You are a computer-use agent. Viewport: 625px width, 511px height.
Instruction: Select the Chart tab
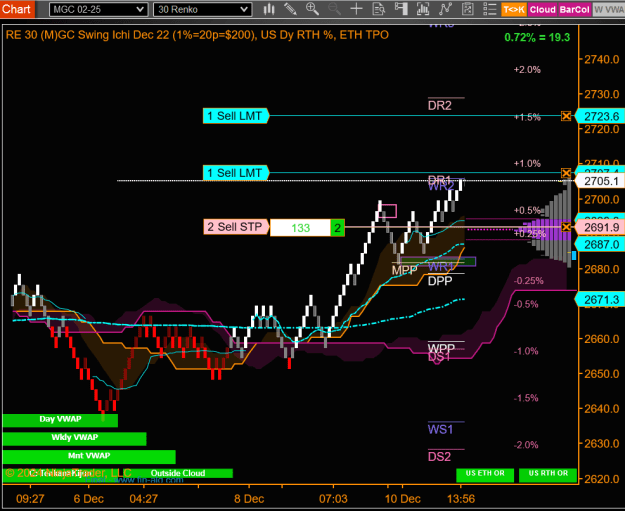pyautogui.click(x=16, y=9)
